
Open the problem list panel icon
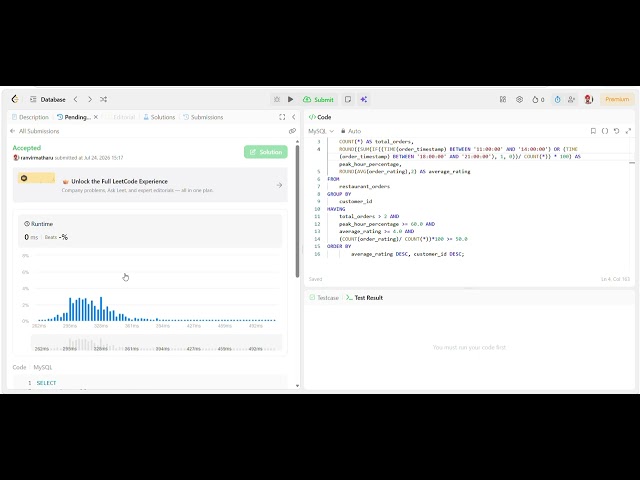tap(33, 99)
